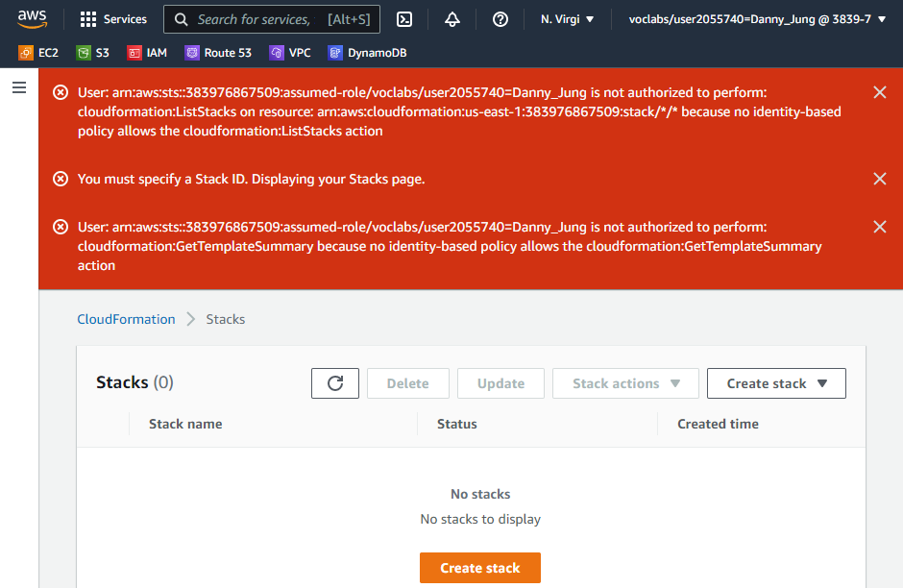Click the search magnifier icon
903x588 pixels.
(x=181, y=19)
